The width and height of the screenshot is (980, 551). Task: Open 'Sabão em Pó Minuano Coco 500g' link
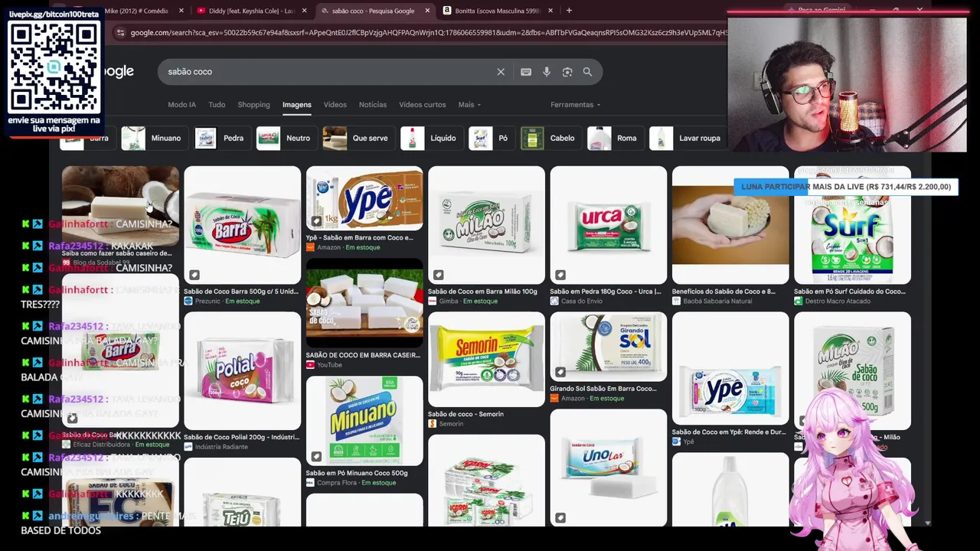coord(357,473)
